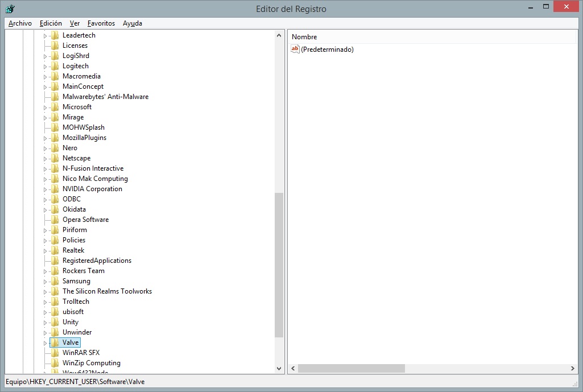Viewport: 583px width, 392px height.
Task: Click the Malwarebytes' Anti-Malware folder icon
Action: 55,97
